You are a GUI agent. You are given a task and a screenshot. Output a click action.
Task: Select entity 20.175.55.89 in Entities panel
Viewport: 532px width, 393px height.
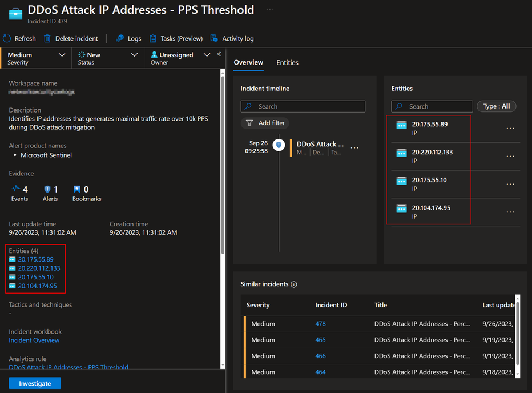point(429,125)
